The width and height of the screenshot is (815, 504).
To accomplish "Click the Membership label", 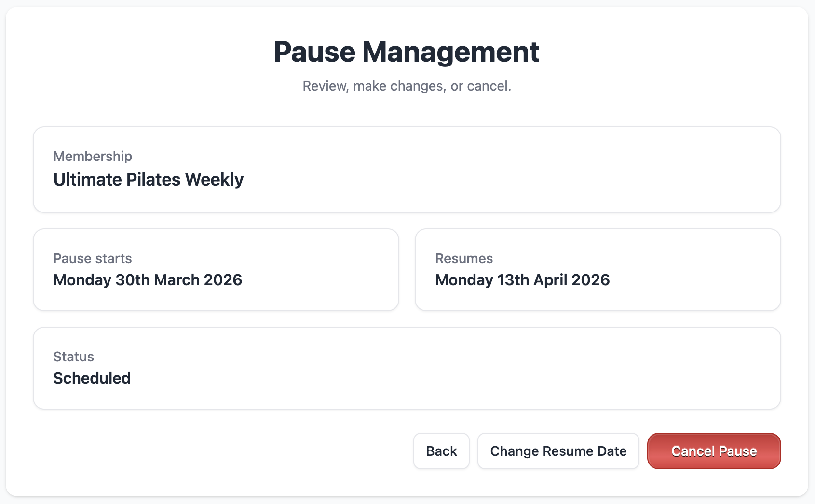I will pos(93,156).
